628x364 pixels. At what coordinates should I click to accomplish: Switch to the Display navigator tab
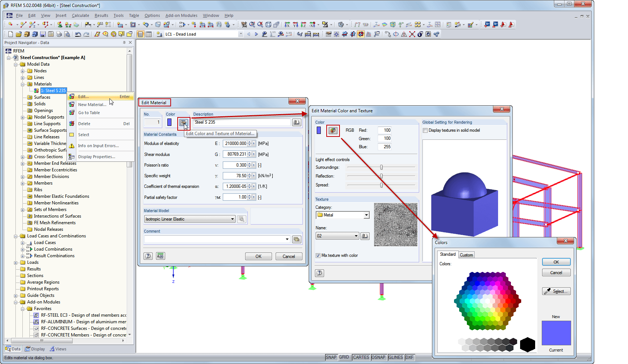[35, 349]
